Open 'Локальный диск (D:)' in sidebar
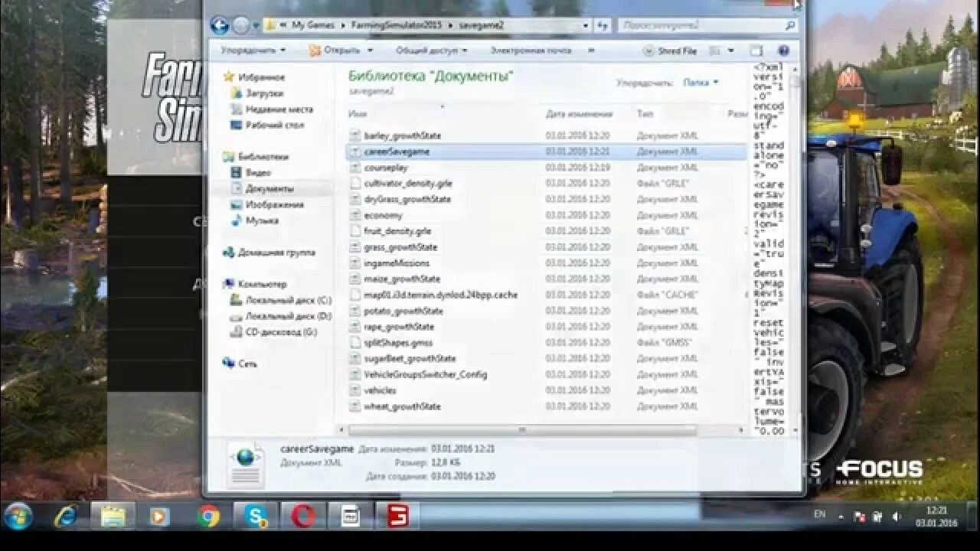The image size is (980, 551). [x=281, y=316]
